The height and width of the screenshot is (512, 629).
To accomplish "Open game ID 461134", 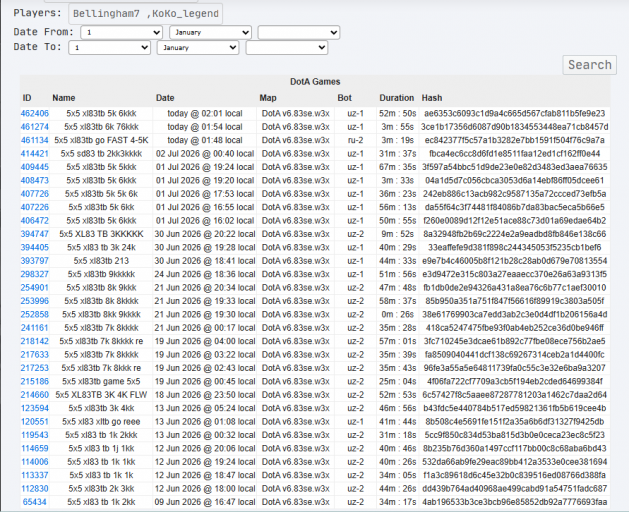I will pos(34,140).
